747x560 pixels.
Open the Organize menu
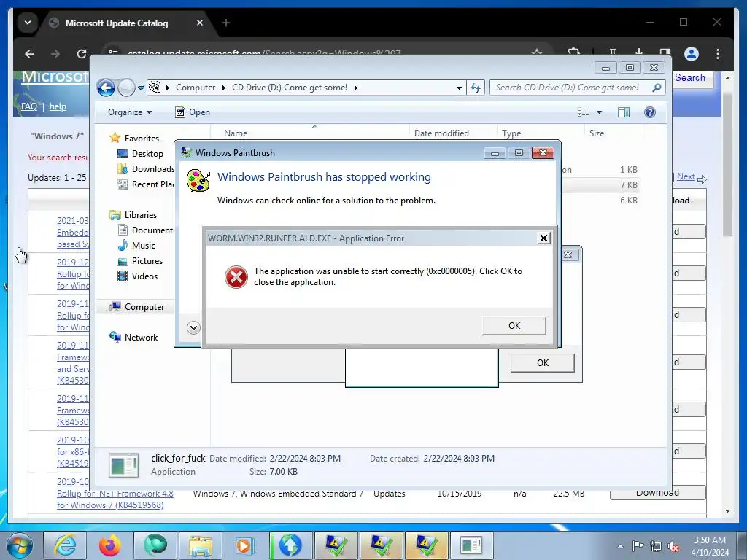(x=130, y=112)
